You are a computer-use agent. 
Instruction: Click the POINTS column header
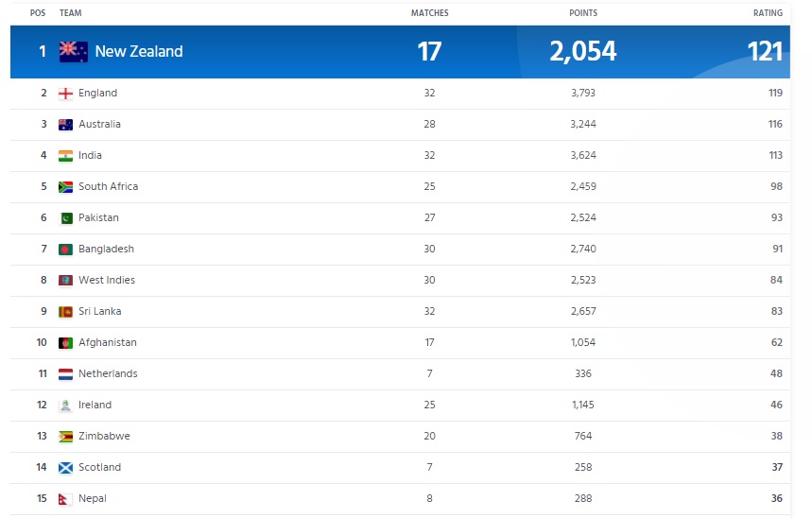click(x=583, y=13)
